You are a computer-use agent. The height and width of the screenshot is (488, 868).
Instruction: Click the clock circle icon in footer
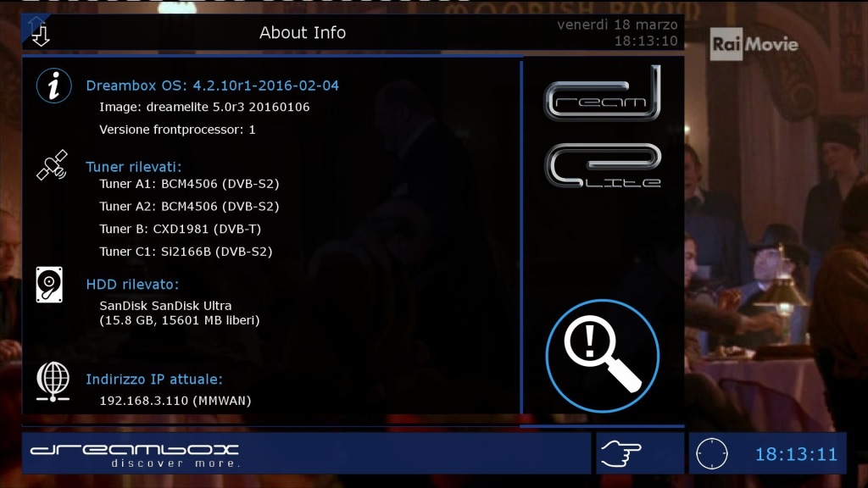click(711, 454)
